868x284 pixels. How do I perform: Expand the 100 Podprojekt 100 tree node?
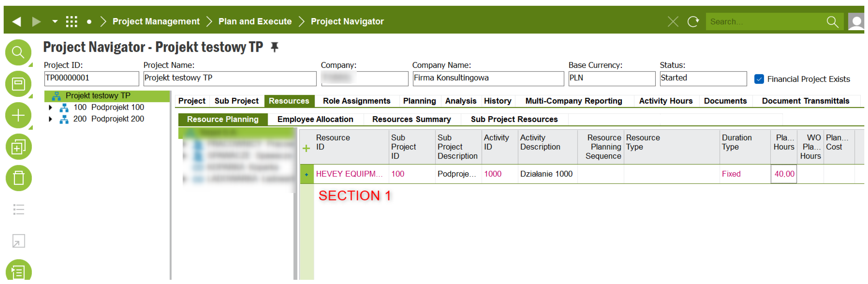click(50, 108)
